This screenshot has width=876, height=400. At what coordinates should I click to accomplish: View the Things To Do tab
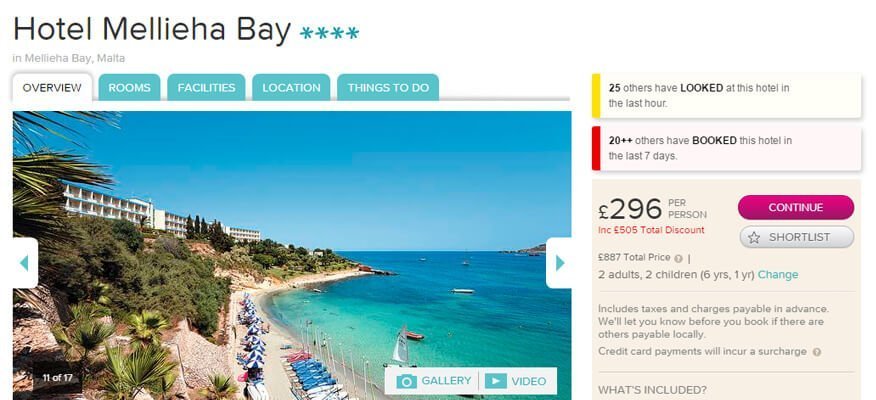[388, 88]
